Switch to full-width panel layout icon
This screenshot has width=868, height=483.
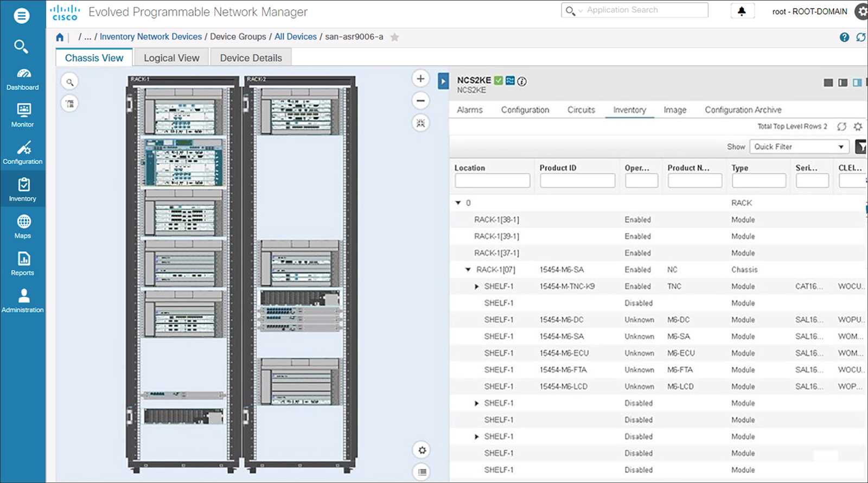(828, 83)
